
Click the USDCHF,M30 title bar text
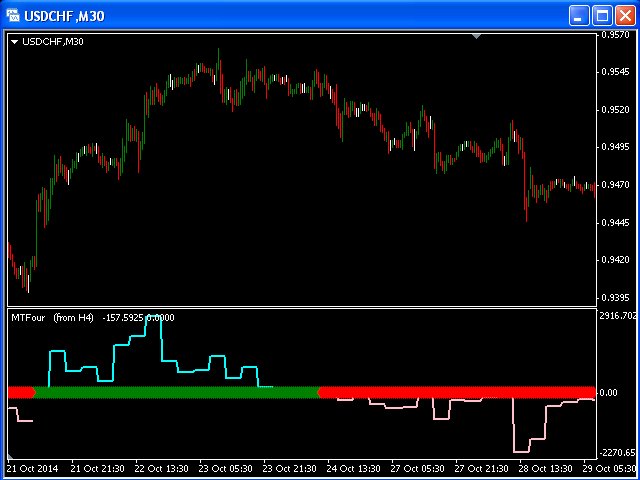point(64,16)
